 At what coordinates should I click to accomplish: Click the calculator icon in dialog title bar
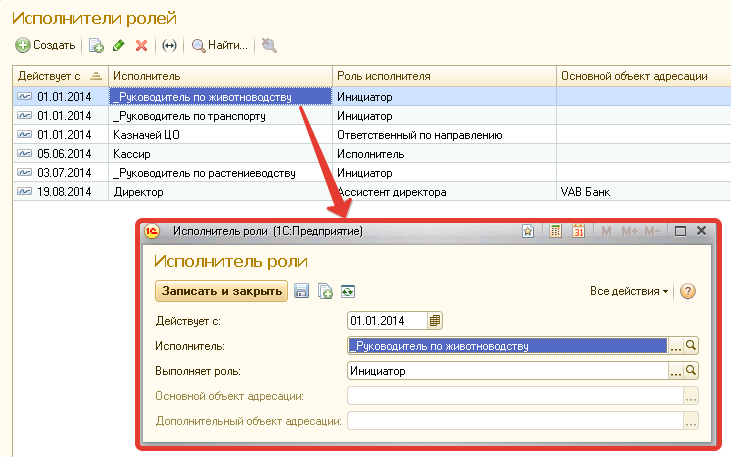pos(553,231)
